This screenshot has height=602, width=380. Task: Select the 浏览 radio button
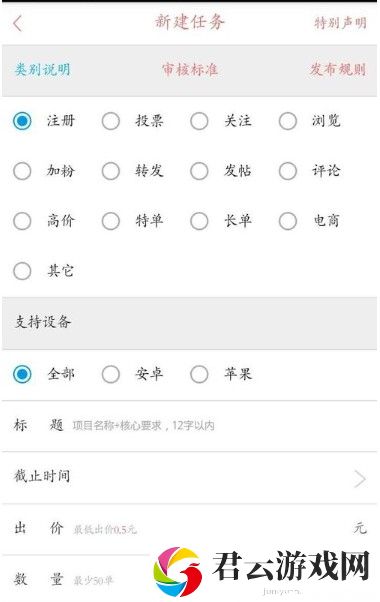pyautogui.click(x=288, y=121)
